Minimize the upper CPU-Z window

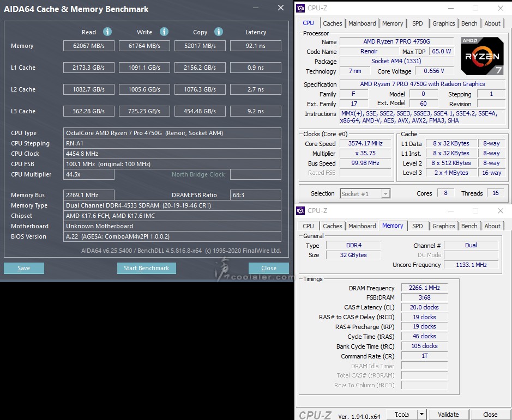[x=450, y=8]
